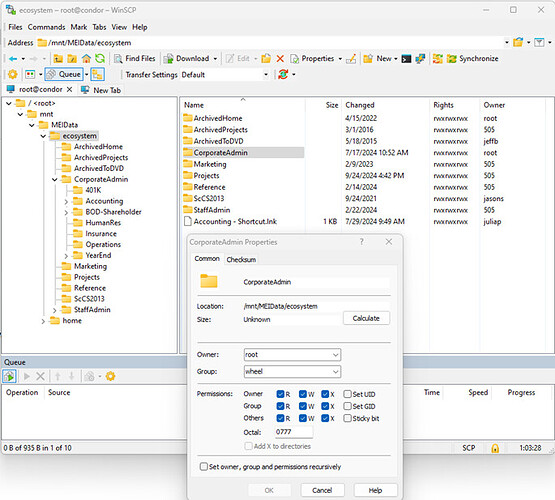Enable the Set GID checkbox

coord(348,406)
